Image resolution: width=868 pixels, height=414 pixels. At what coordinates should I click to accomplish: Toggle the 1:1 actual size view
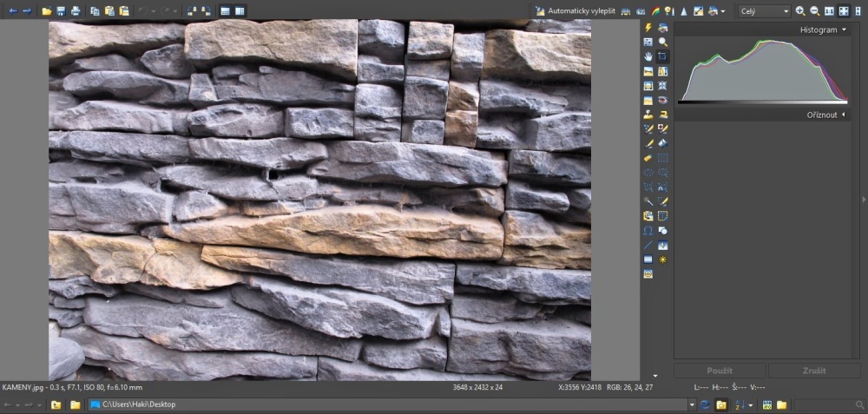click(x=829, y=11)
